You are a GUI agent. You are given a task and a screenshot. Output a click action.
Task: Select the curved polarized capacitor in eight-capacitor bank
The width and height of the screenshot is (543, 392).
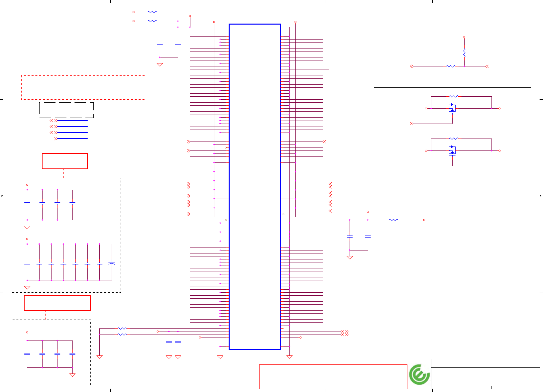coord(112,263)
